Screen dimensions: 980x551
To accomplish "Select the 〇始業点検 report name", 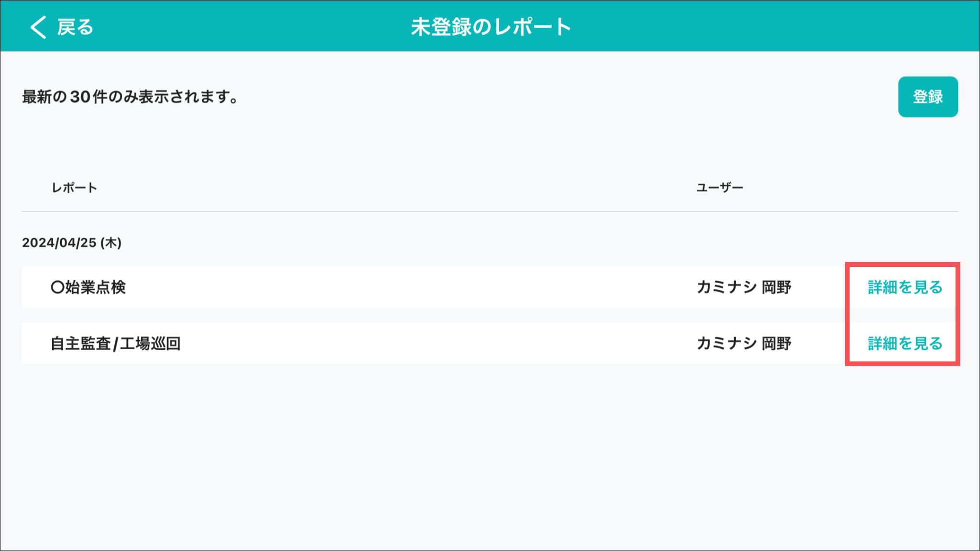I will [x=89, y=287].
